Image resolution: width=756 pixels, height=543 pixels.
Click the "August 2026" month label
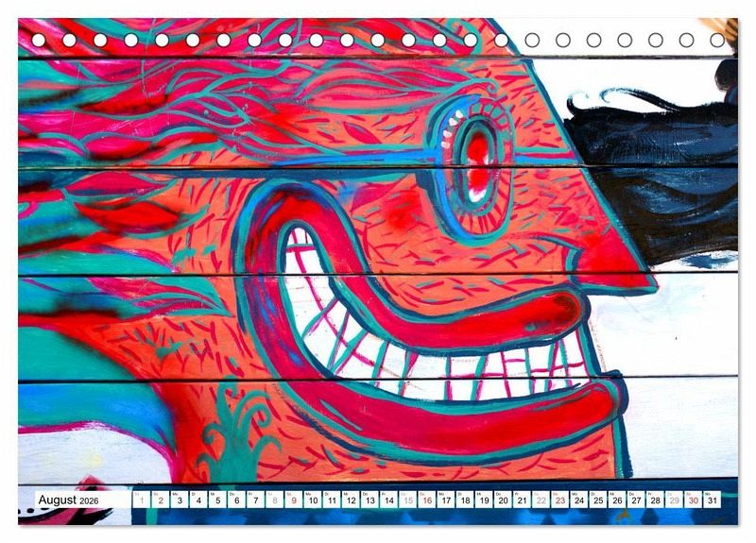point(68,501)
